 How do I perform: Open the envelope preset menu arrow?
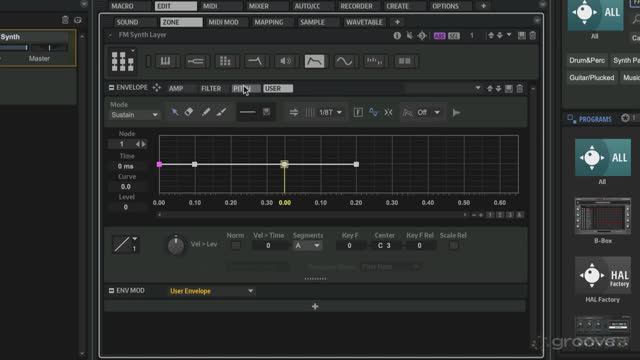[478, 88]
